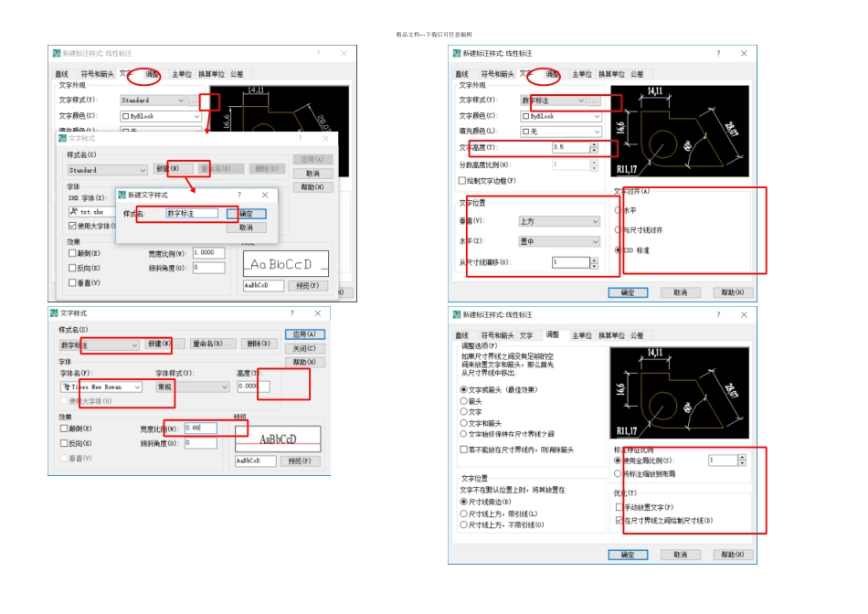Image resolution: width=868 pixels, height=614 pixels.
Task: Select 尺寸线上方，带引线 radio option
Action: click(x=463, y=513)
